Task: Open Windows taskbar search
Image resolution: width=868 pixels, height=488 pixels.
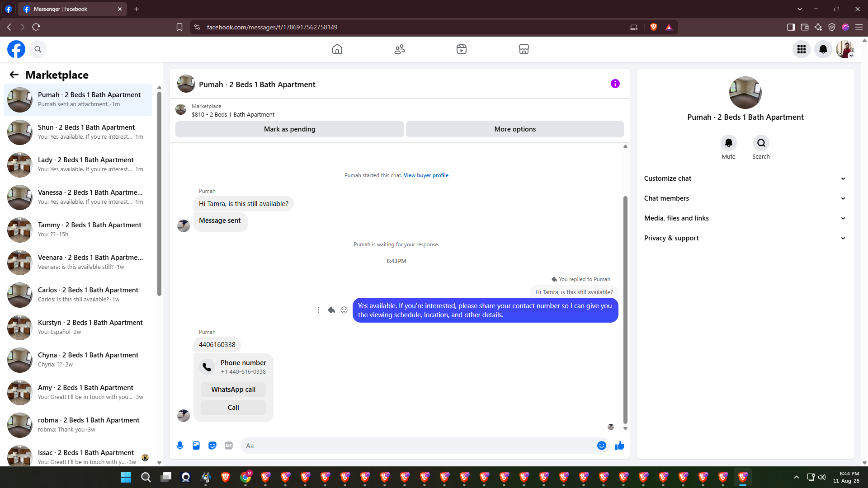Action: (x=146, y=477)
